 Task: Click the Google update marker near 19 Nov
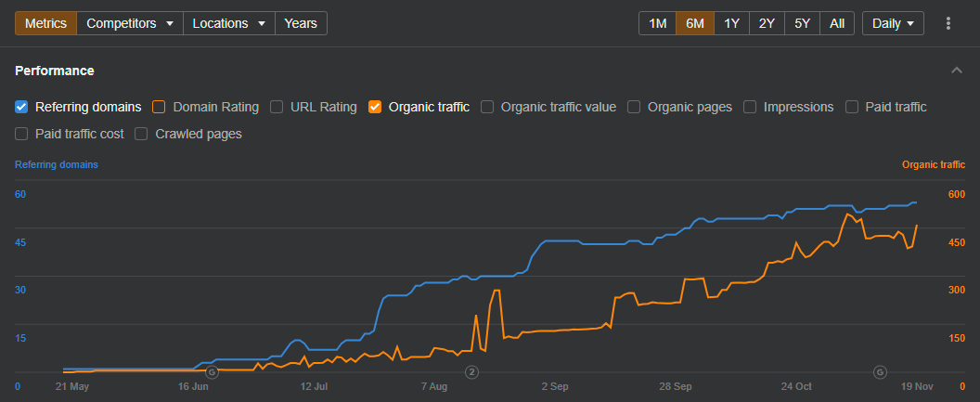point(880,372)
